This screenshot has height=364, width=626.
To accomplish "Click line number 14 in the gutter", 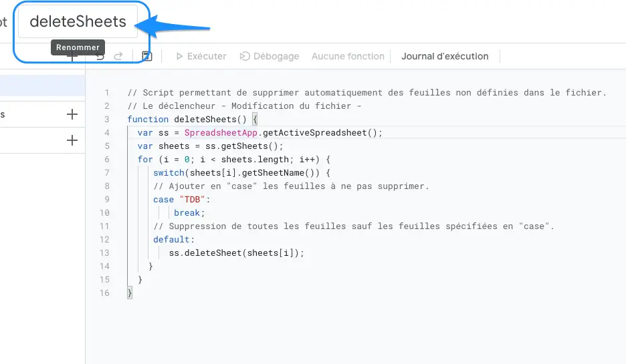I will pos(104,266).
